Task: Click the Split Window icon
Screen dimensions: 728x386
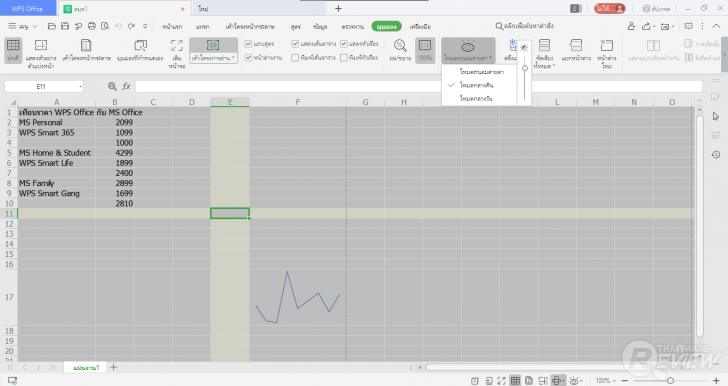Action: tap(576, 45)
